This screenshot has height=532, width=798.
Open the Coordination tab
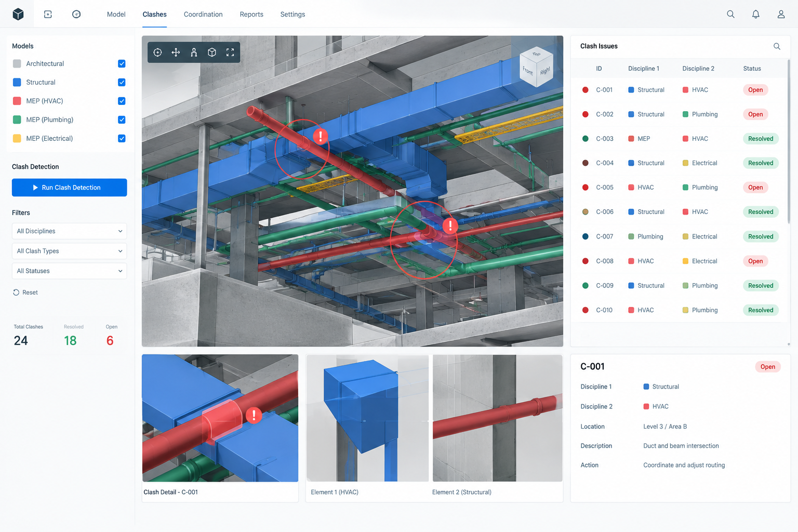click(203, 15)
